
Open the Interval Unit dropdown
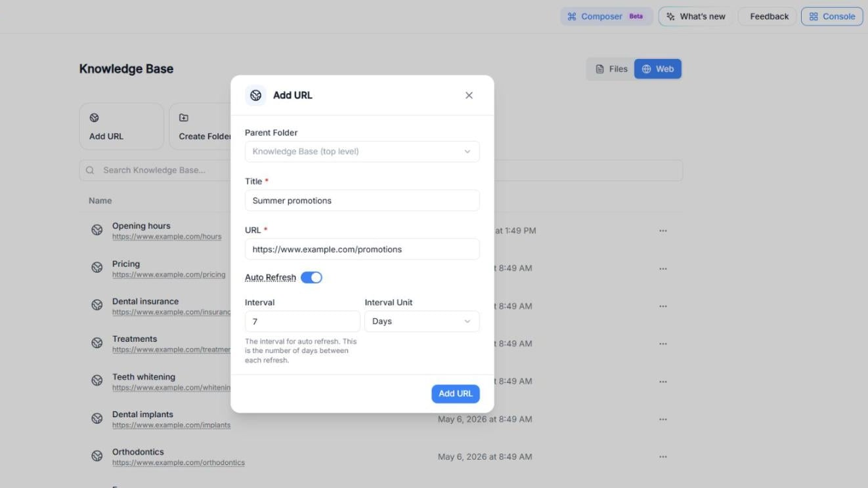coord(422,321)
